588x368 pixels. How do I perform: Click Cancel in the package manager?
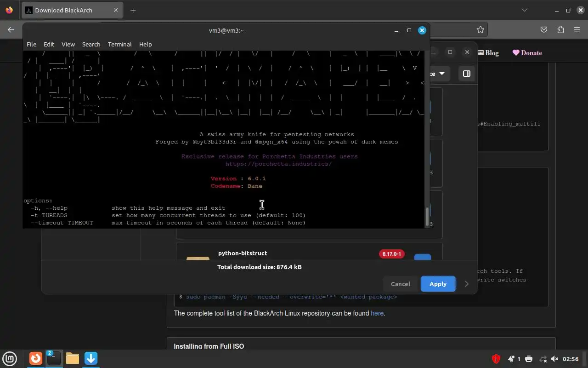[400, 284]
